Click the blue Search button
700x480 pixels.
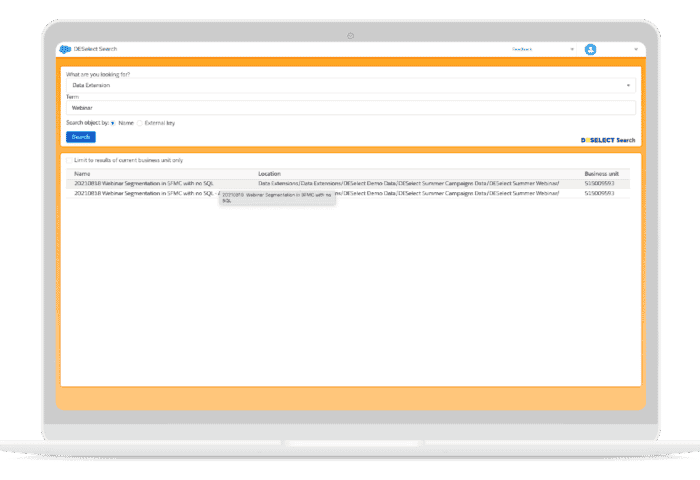tap(80, 137)
